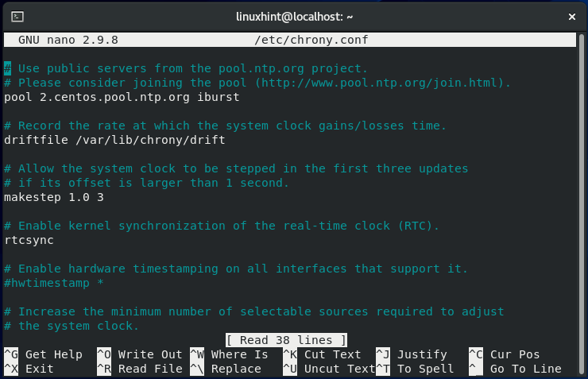
Task: Click the '# Enable kernel synchronization' comment line
Action: 222,226
